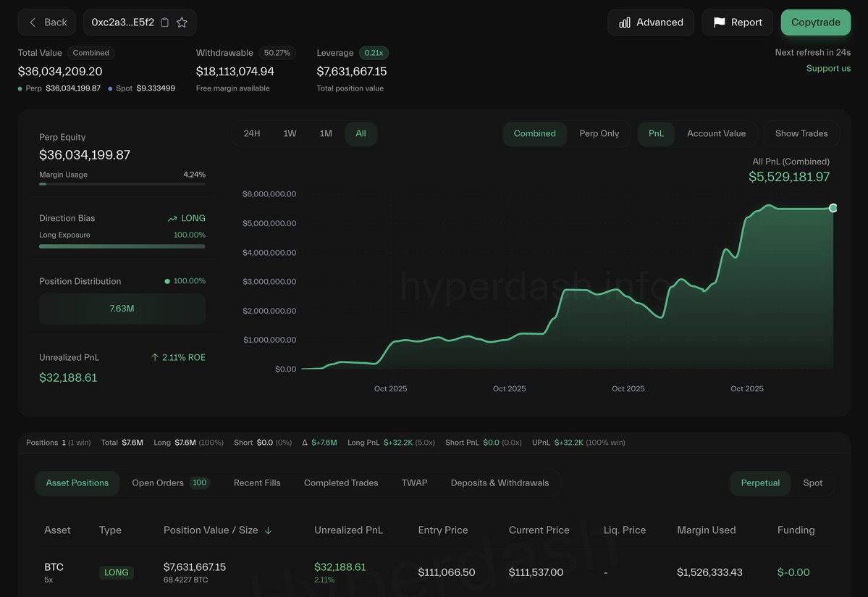
Task: Choose the 1M chart range
Action: pos(326,133)
